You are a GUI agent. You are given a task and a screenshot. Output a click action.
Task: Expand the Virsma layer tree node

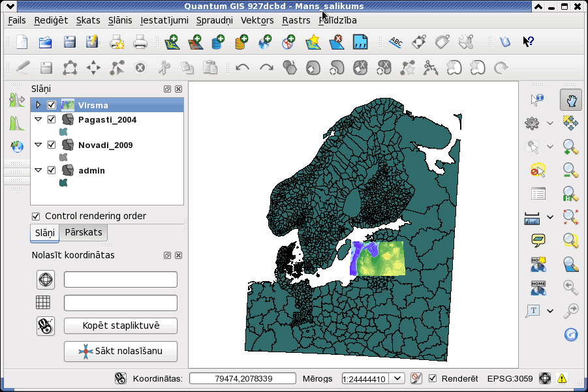tap(38, 105)
